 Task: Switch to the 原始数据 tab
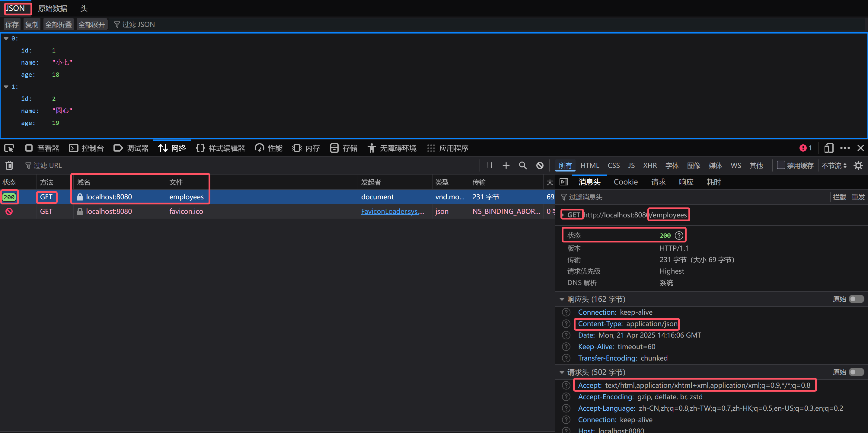click(x=53, y=8)
